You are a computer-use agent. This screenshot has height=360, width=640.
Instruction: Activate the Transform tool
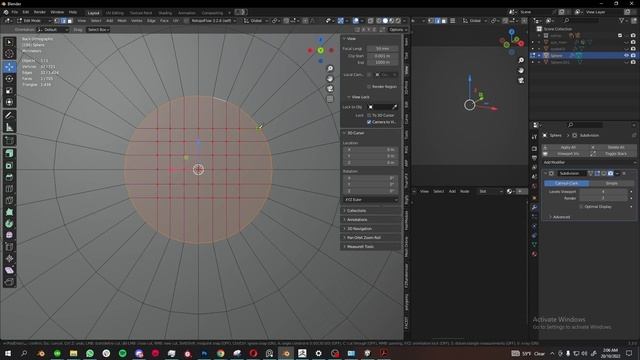(x=9, y=102)
